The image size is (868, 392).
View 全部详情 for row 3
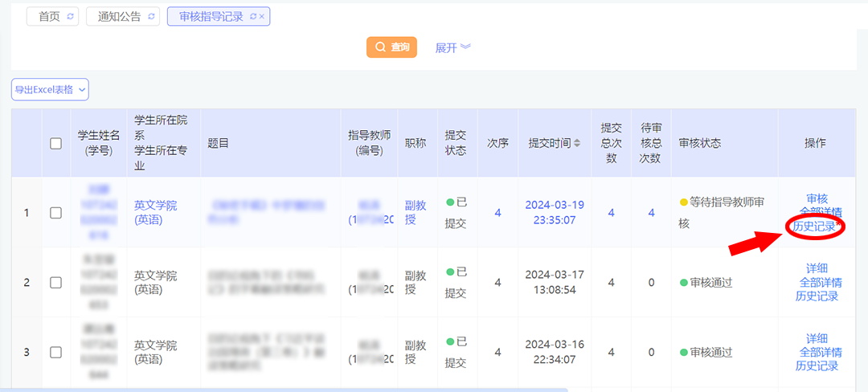click(821, 352)
